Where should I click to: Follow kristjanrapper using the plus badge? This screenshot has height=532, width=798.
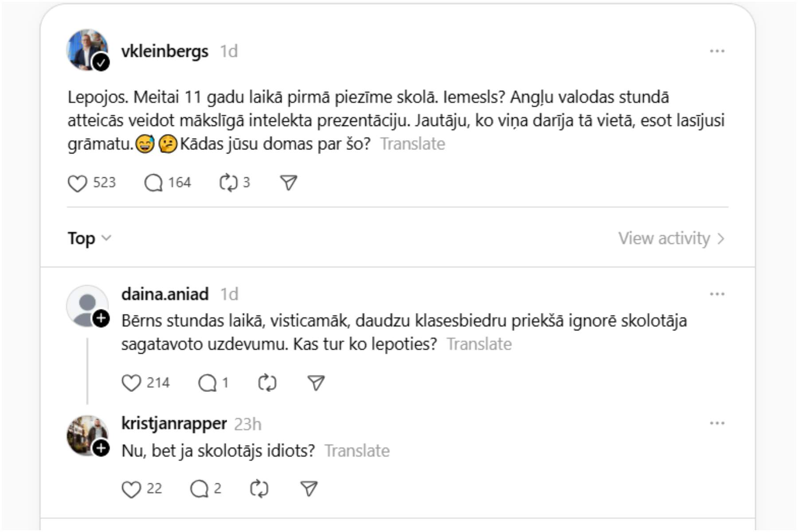101,448
